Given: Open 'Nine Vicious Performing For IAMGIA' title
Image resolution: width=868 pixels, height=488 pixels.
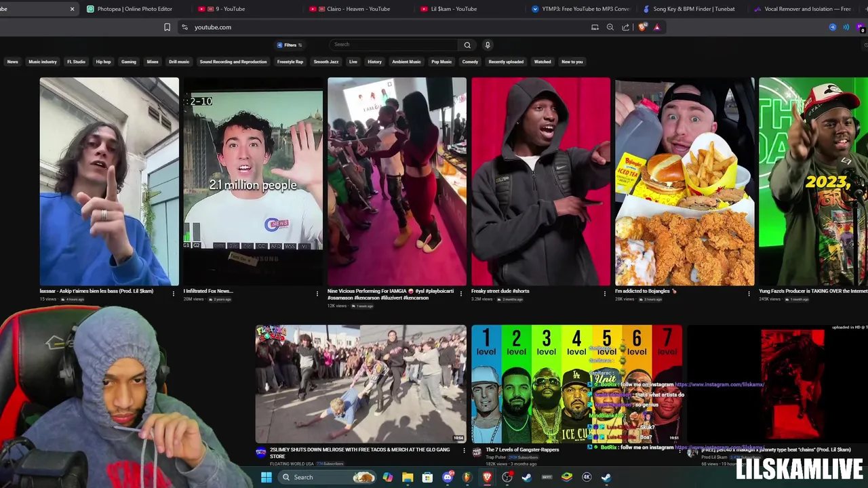Looking at the screenshot, I should point(391,293).
